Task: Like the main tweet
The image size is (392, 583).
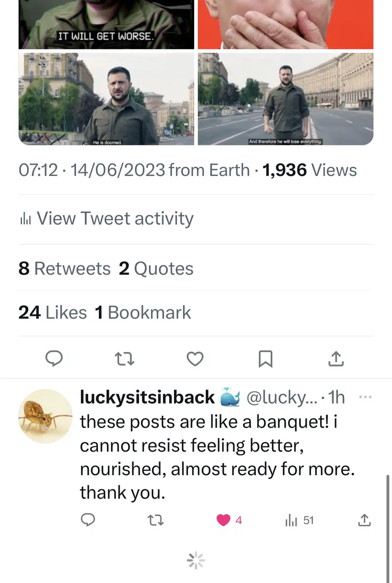Action: coord(195,359)
